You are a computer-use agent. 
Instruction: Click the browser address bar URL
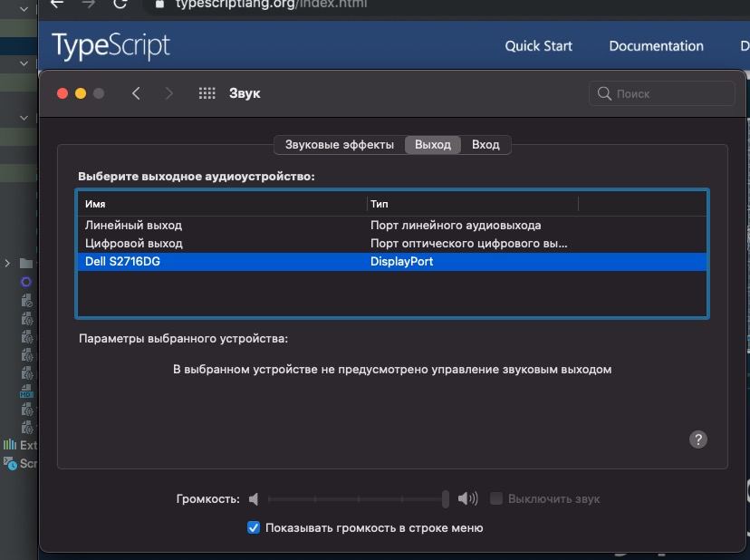tap(271, 5)
